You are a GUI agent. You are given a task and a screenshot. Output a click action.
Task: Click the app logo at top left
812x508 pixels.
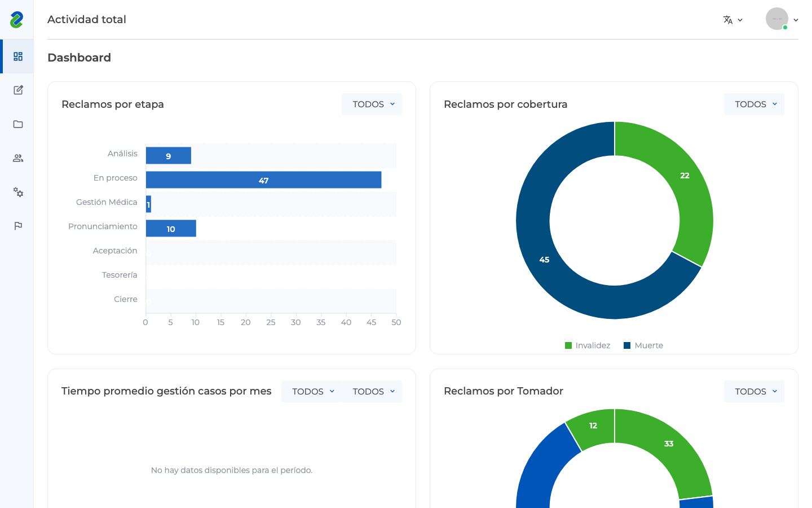point(17,20)
